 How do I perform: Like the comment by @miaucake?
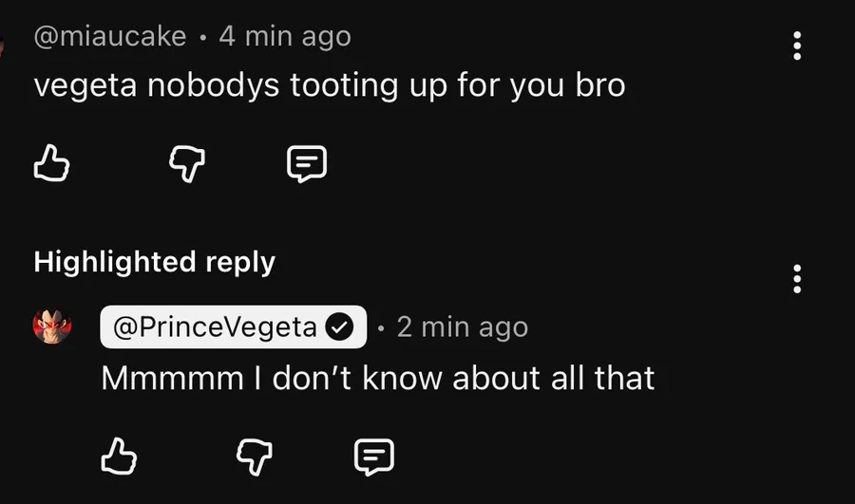coord(51,165)
